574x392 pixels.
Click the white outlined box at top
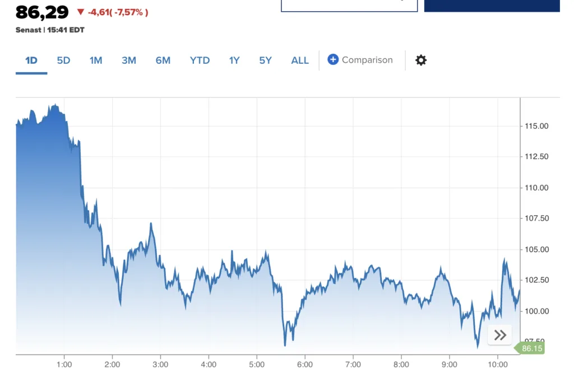point(349,5)
